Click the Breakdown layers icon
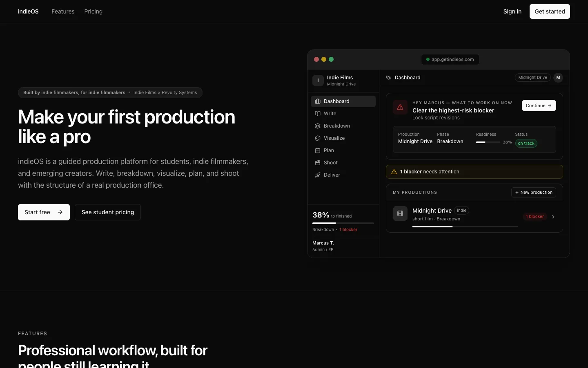The width and height of the screenshot is (588, 368). 318,126
